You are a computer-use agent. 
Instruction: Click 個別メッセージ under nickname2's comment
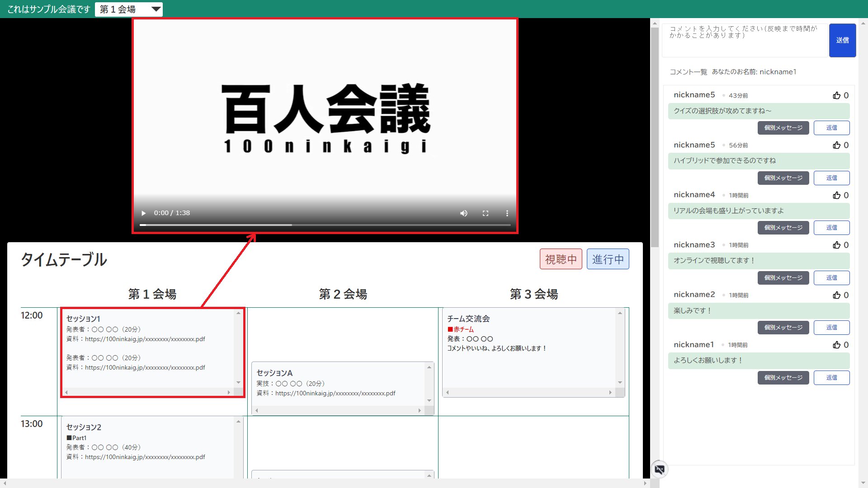[x=783, y=328]
